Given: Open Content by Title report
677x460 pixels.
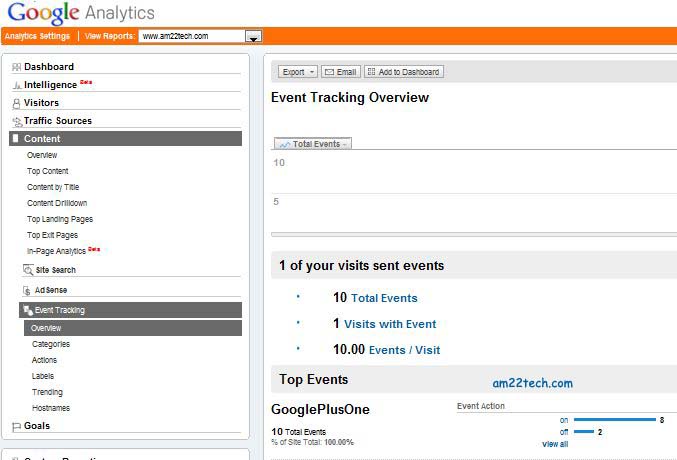Looking at the screenshot, I should (53, 187).
